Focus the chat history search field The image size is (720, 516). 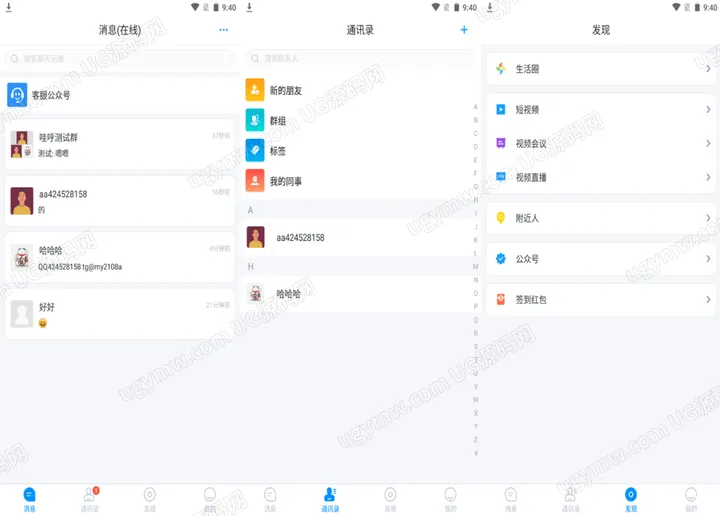(119, 59)
